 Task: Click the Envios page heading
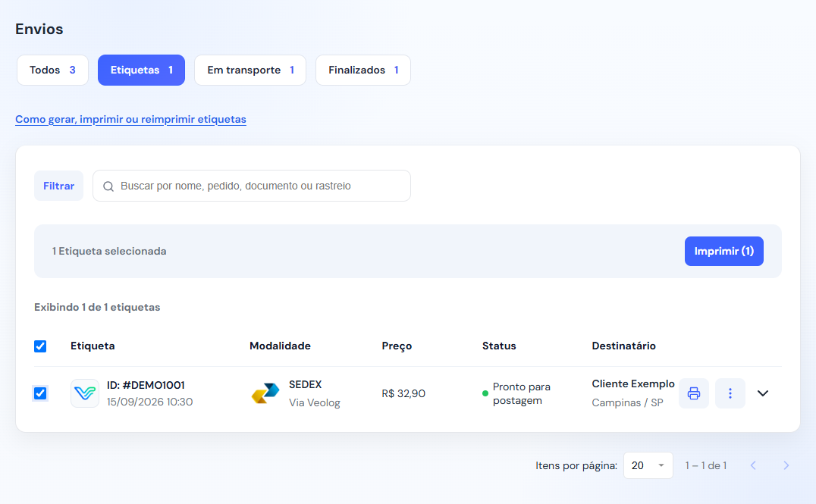point(39,29)
